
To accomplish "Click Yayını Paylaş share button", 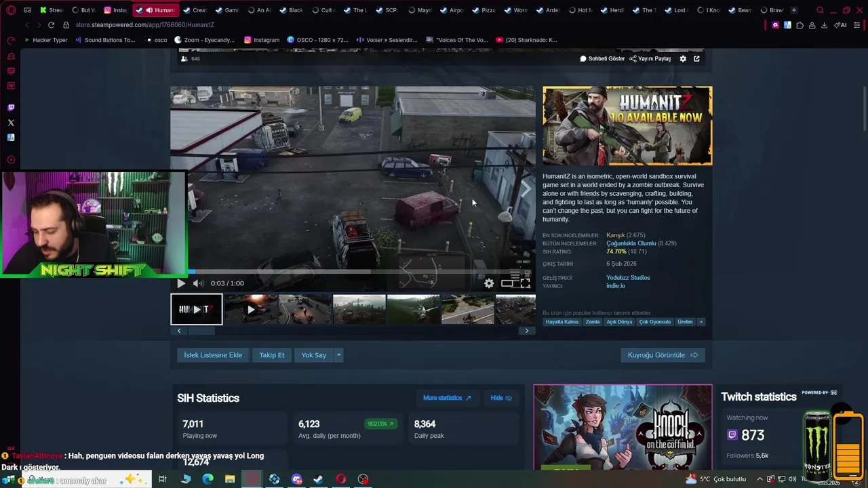I will coord(650,59).
